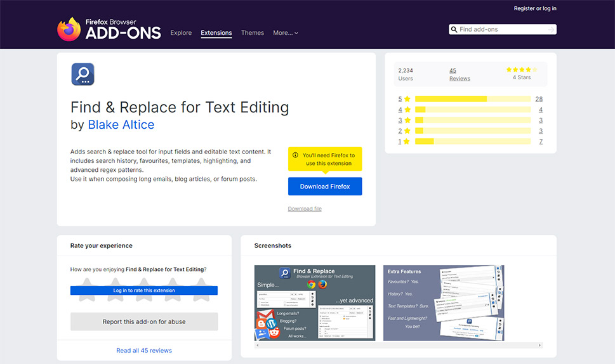Open author Blake Altice's profile

121,124
